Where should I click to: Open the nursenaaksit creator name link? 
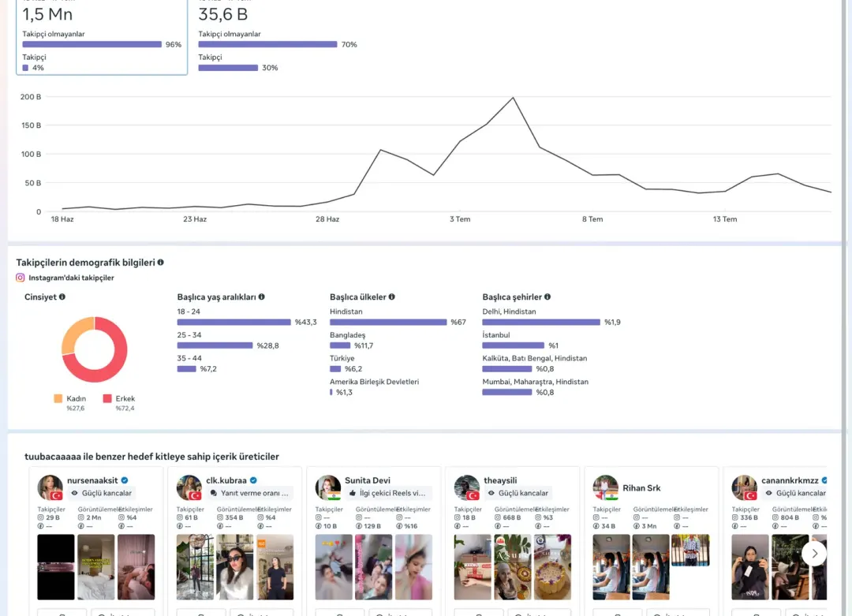point(92,480)
